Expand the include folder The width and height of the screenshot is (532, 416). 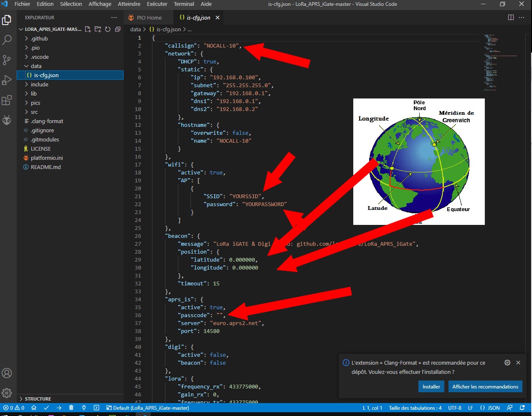pyautogui.click(x=70, y=84)
